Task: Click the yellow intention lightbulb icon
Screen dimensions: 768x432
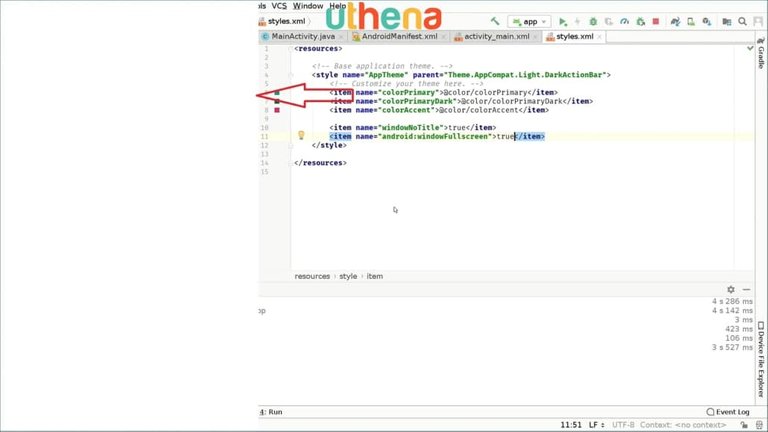Action: click(301, 136)
